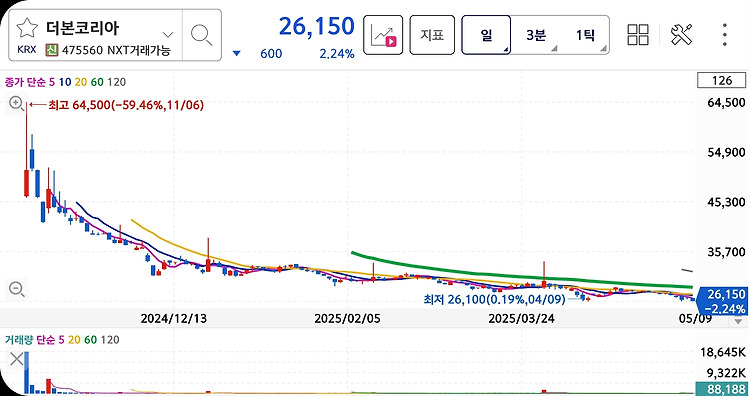Click the 최저 26,100 low label
750x396 pixels.
pyautogui.click(x=494, y=300)
